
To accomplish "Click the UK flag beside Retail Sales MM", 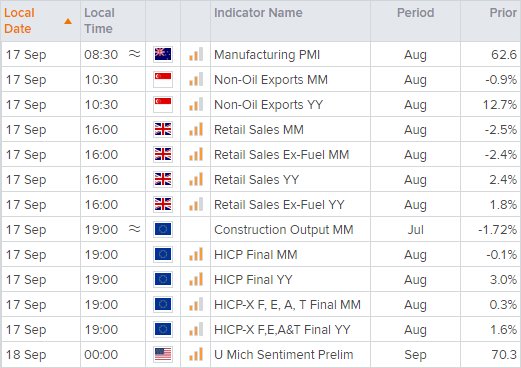I will 163,129.
